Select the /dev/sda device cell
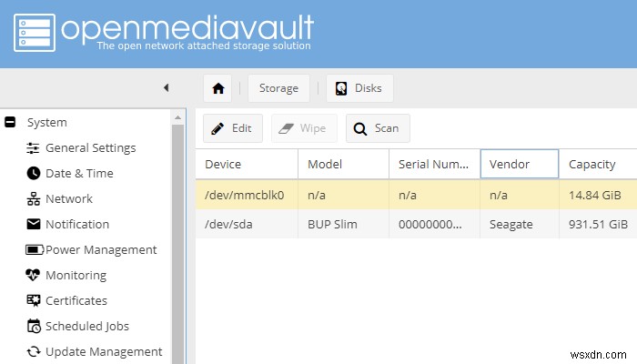The width and height of the screenshot is (637, 364). point(247,224)
